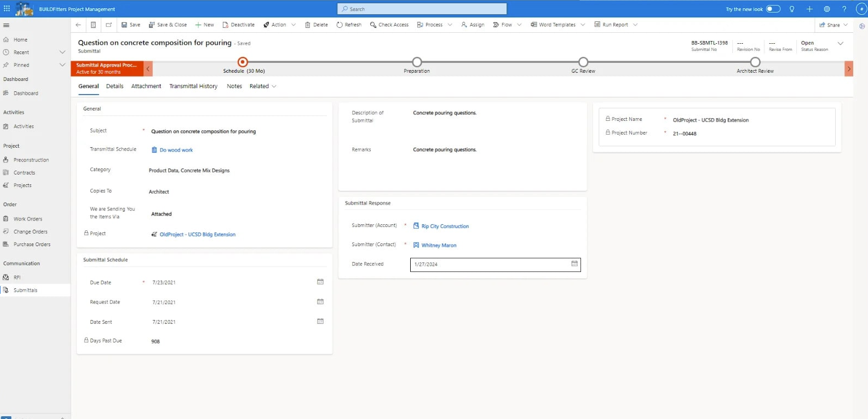868x419 pixels.
Task: Open Whitney Maron contact link
Action: tap(439, 245)
